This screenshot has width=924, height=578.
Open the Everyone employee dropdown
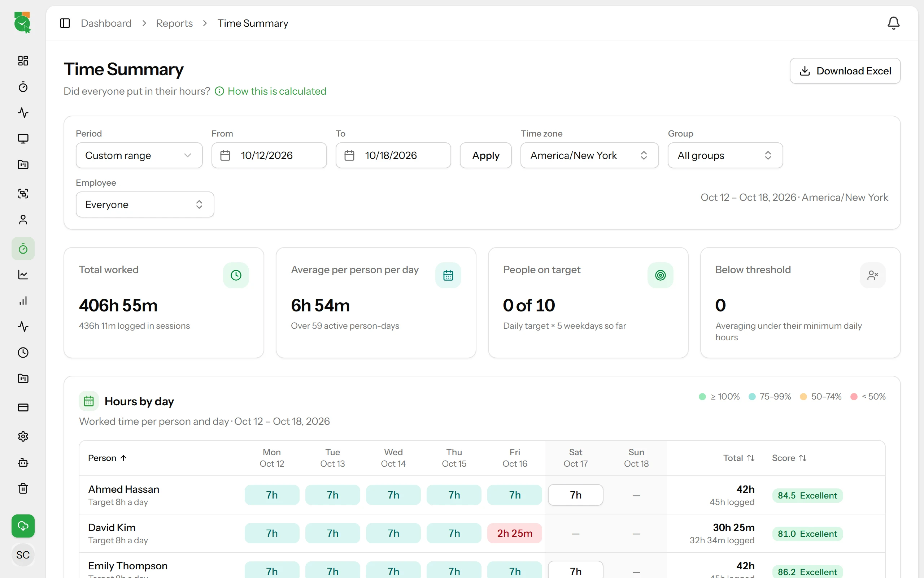pos(145,204)
